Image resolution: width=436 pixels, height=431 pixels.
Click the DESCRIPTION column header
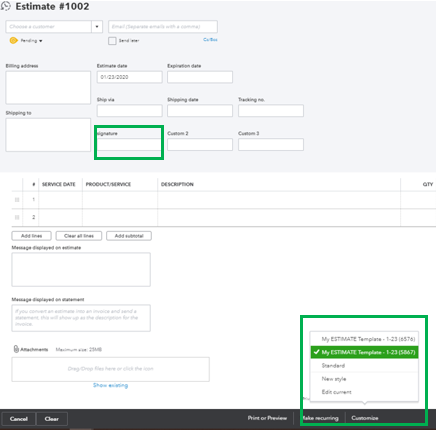177,184
